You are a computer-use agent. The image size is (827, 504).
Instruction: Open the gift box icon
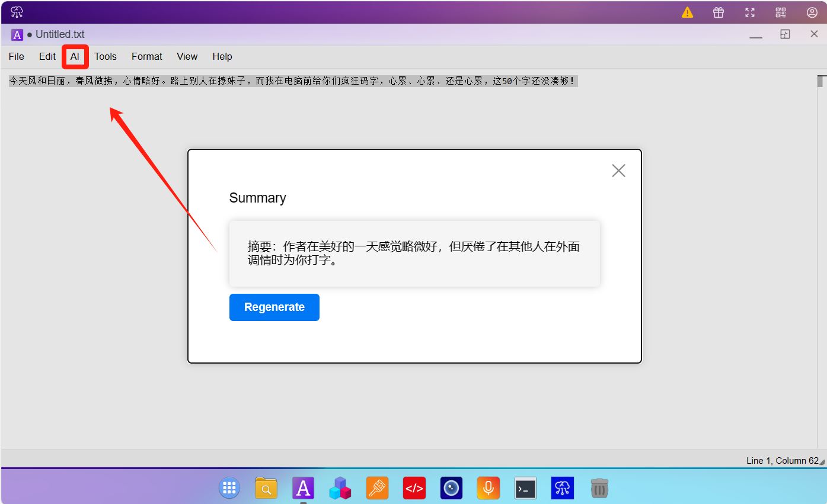[x=719, y=12]
